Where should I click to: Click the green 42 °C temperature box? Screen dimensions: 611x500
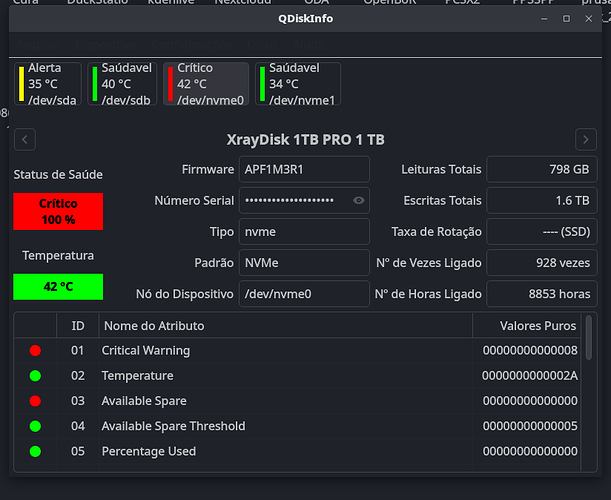coord(58,287)
